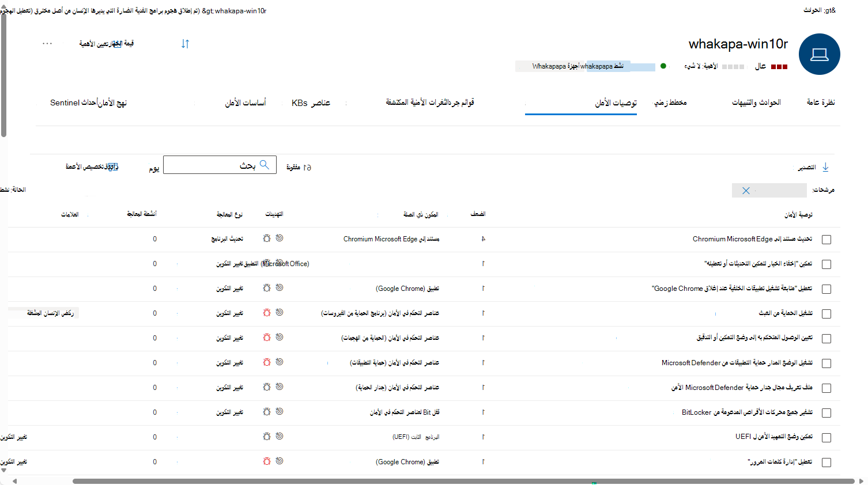
Task: Click bug icon in Google Chrome background apps row
Action: pos(267,287)
